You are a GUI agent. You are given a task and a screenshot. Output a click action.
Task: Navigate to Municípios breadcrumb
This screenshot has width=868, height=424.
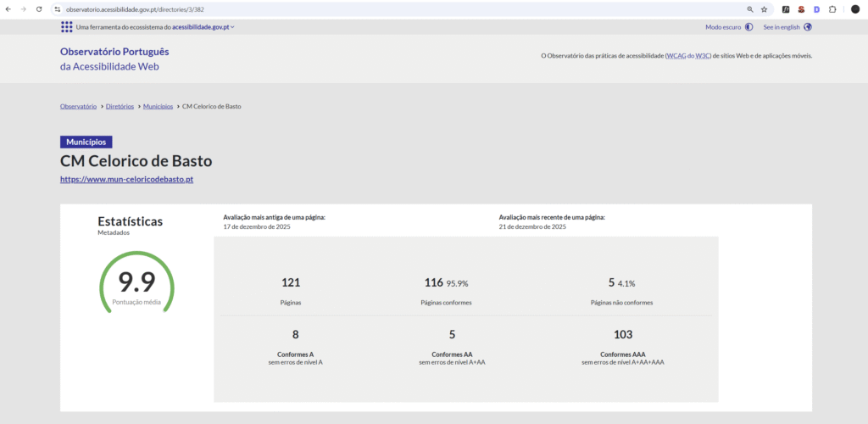point(158,107)
